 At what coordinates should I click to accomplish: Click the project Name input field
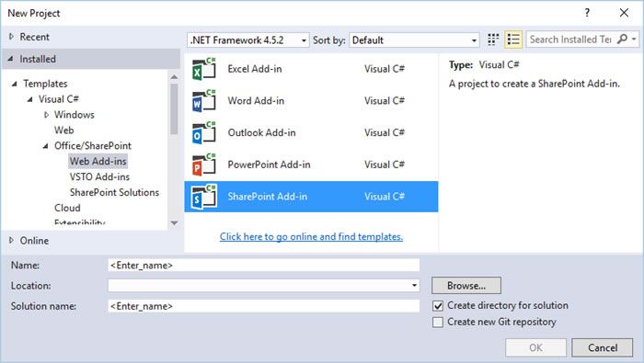click(264, 265)
